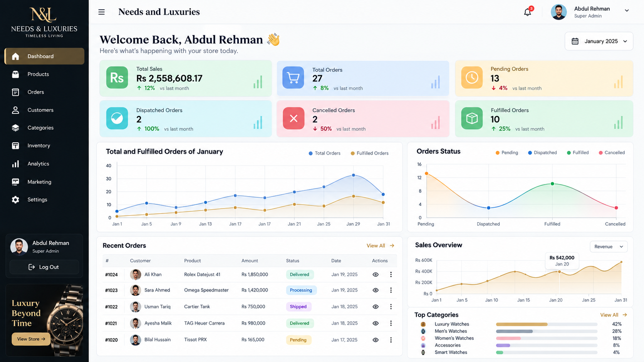The image size is (644, 362).
Task: Click the Pending Orders clock icon
Action: click(472, 78)
